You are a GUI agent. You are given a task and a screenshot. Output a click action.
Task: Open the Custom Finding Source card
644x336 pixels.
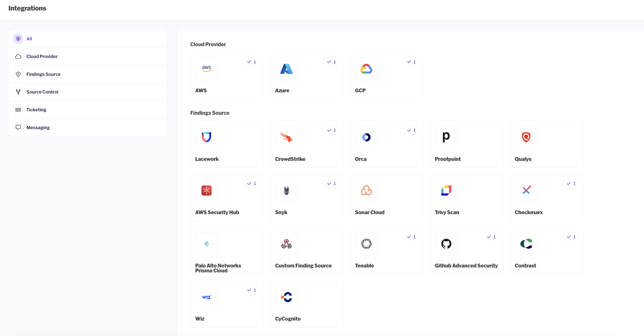(307, 251)
